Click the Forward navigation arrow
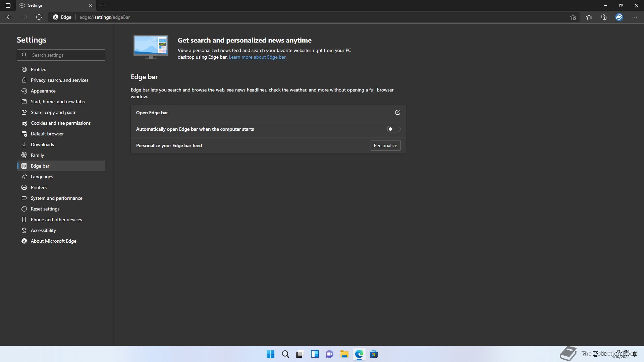The height and width of the screenshot is (362, 644). (24, 17)
